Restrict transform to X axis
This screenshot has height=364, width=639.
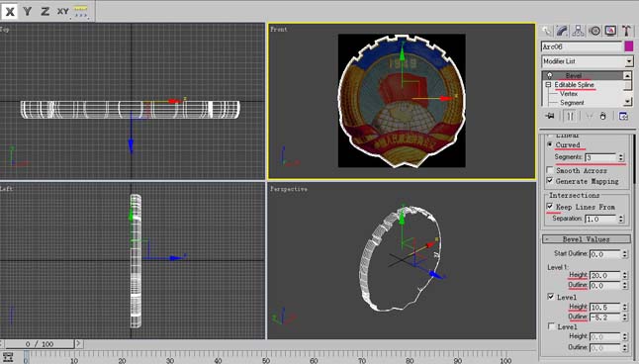pyautogui.click(x=10, y=12)
